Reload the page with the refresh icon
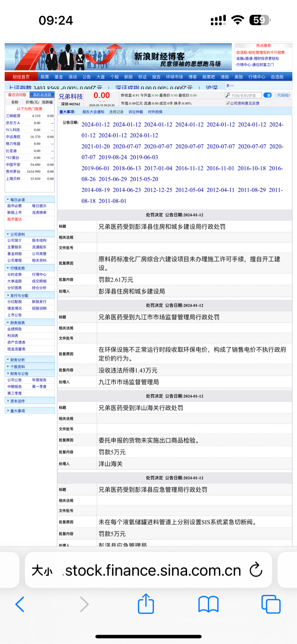Image resolution: width=297 pixels, height=644 pixels. (256, 570)
